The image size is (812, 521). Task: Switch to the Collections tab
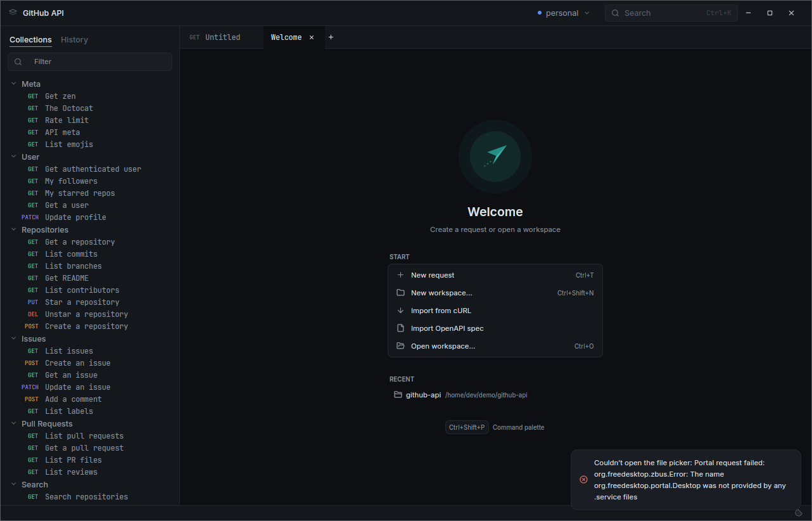click(x=30, y=40)
